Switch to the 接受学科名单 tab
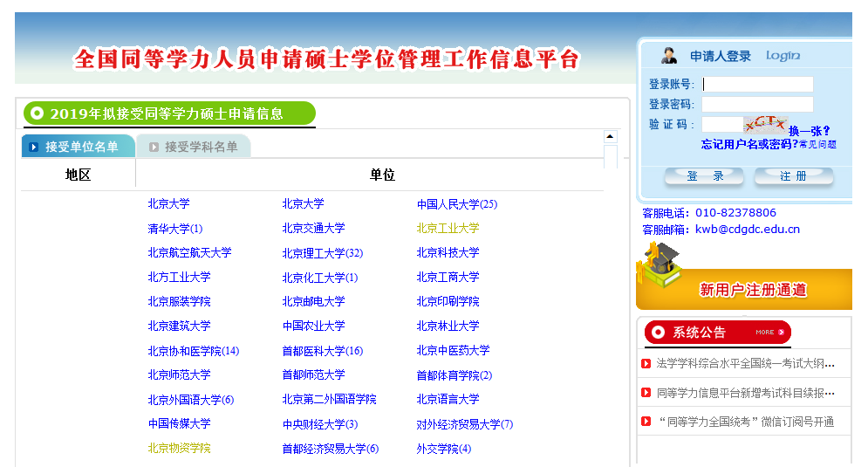The image size is (868, 467). click(199, 147)
